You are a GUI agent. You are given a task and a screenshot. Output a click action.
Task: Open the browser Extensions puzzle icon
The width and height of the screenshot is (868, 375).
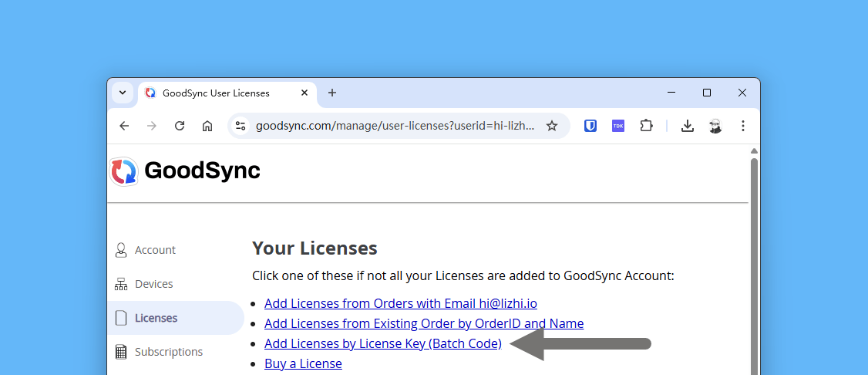click(646, 126)
